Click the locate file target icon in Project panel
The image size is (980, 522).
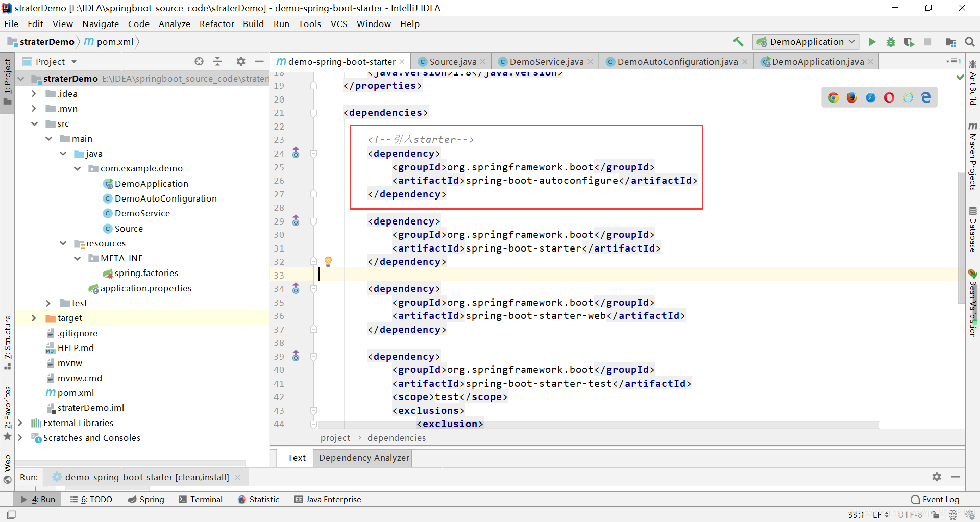[199, 61]
